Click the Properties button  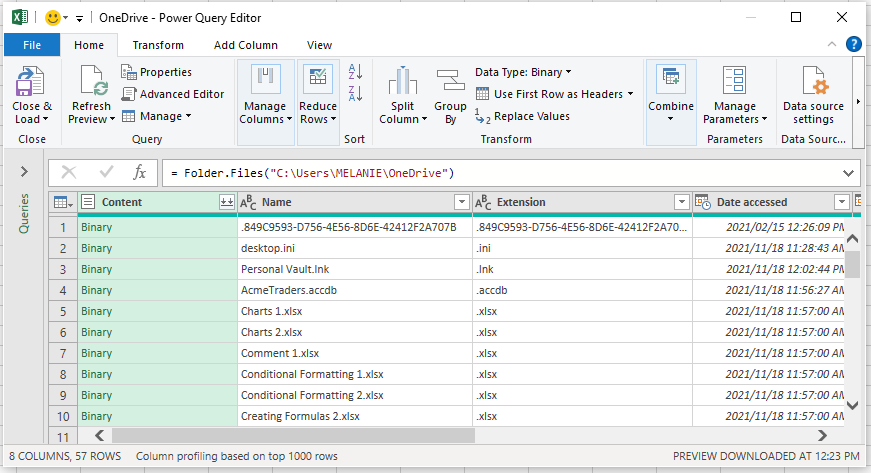point(156,72)
